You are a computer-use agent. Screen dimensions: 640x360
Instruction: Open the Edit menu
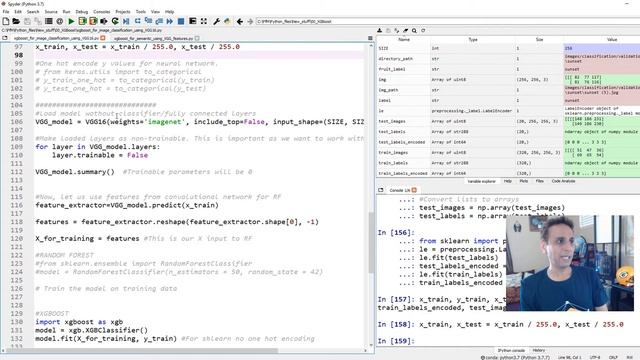tap(18, 12)
